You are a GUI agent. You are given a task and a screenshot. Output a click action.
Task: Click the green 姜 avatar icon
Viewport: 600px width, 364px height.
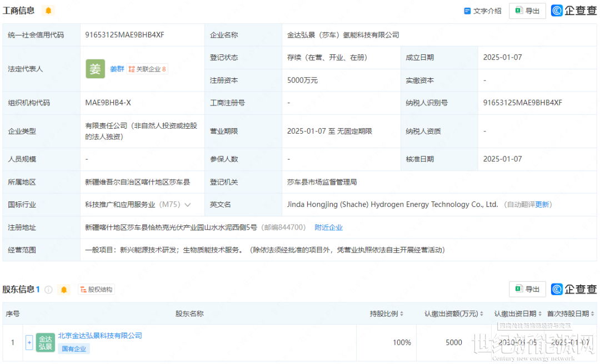96,69
